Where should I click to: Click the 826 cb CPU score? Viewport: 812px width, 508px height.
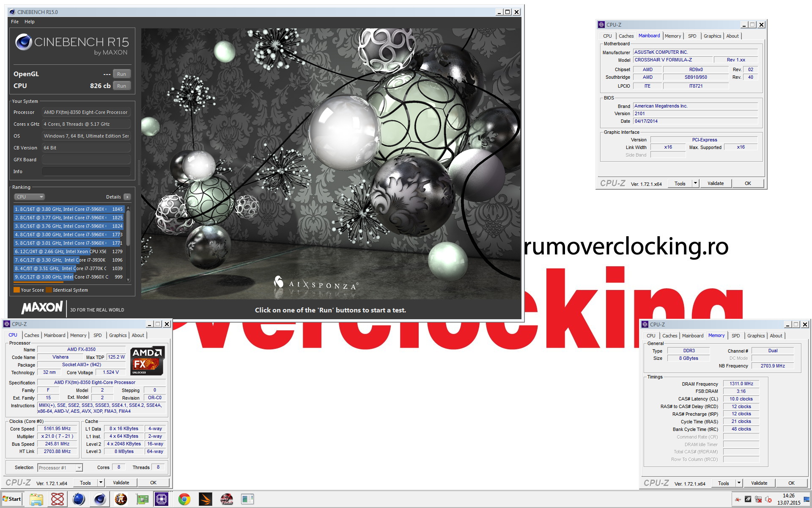pos(100,86)
